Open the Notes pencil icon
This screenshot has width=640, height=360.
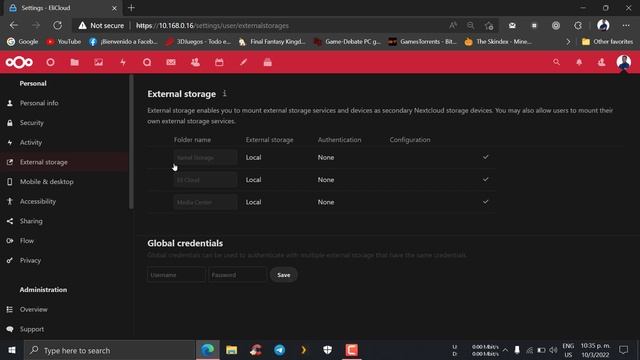tap(243, 62)
